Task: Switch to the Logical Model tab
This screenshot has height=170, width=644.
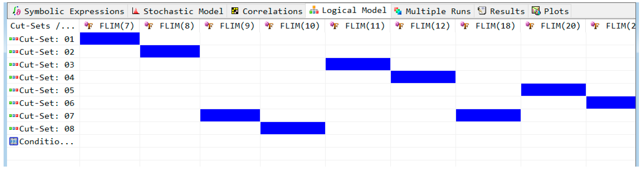Action: coord(349,10)
